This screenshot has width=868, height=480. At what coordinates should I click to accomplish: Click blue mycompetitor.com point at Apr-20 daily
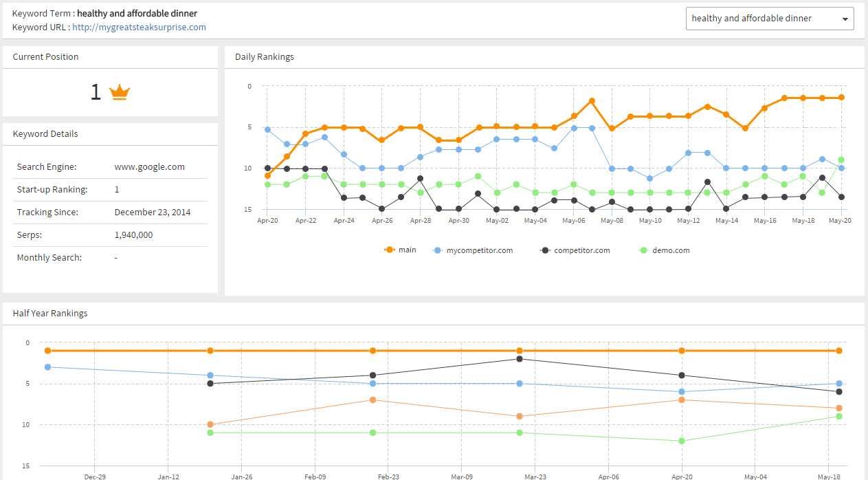(x=267, y=129)
